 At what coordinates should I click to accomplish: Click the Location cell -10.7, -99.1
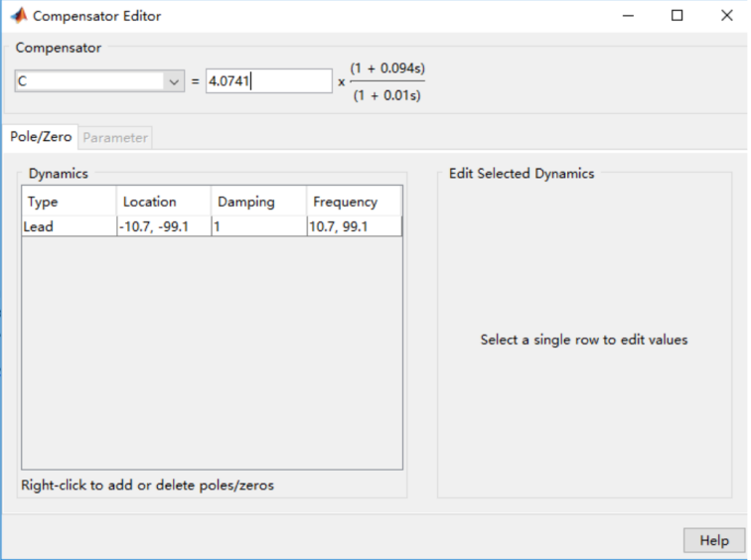[x=163, y=226]
